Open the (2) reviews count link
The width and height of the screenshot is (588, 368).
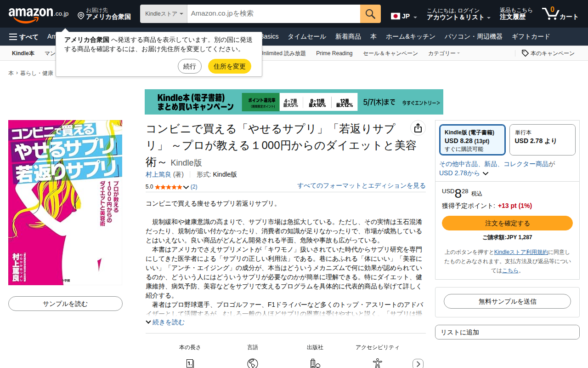click(194, 187)
